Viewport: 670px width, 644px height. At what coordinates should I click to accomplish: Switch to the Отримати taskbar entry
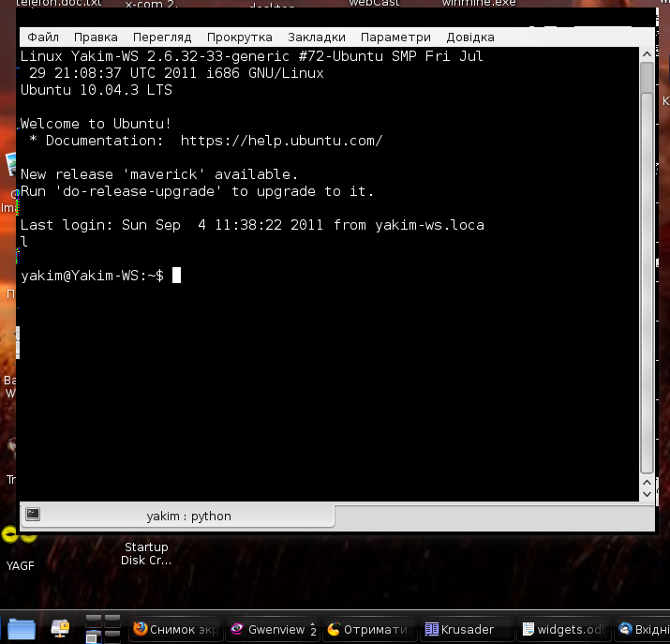coord(368,629)
